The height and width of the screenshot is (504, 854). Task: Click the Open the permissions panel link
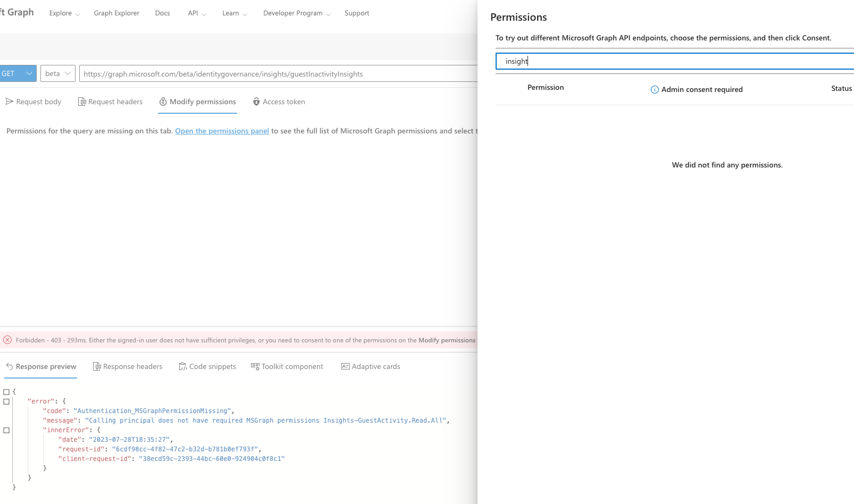pyautogui.click(x=222, y=131)
